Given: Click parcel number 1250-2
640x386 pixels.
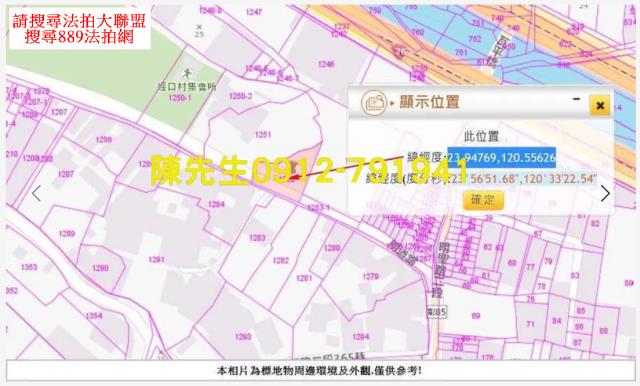Looking at the screenshot, I should tap(240, 96).
